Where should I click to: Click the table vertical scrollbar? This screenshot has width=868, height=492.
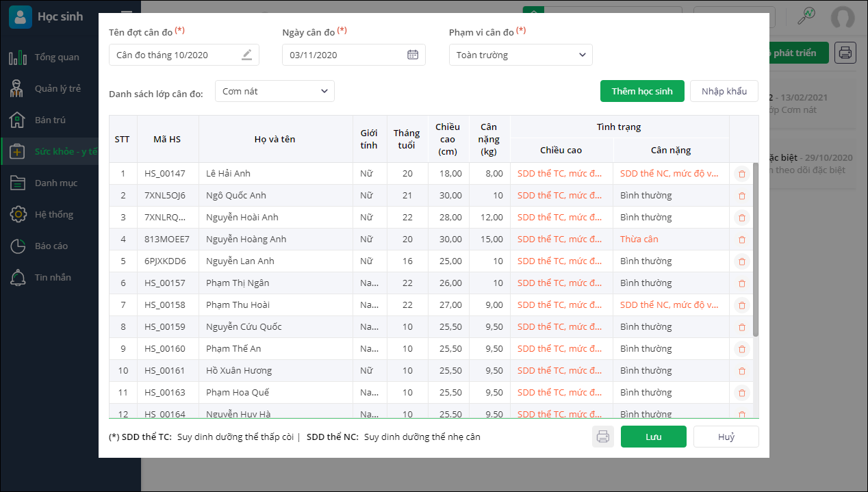click(756, 249)
